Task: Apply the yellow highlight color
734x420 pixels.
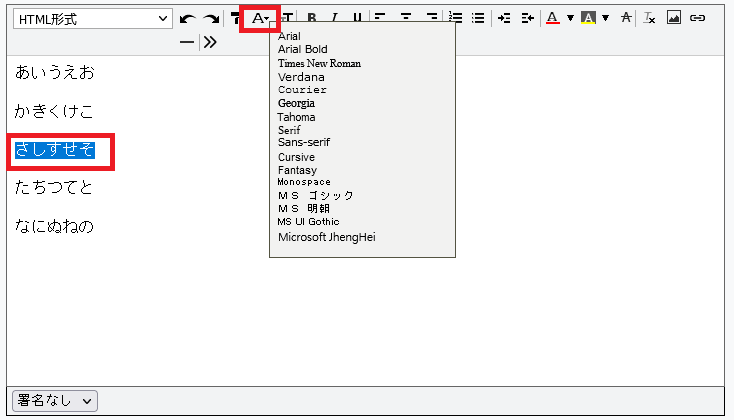Action: point(588,18)
